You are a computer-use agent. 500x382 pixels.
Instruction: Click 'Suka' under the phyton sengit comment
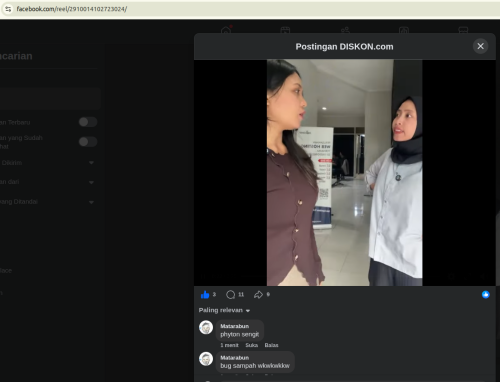point(252,345)
